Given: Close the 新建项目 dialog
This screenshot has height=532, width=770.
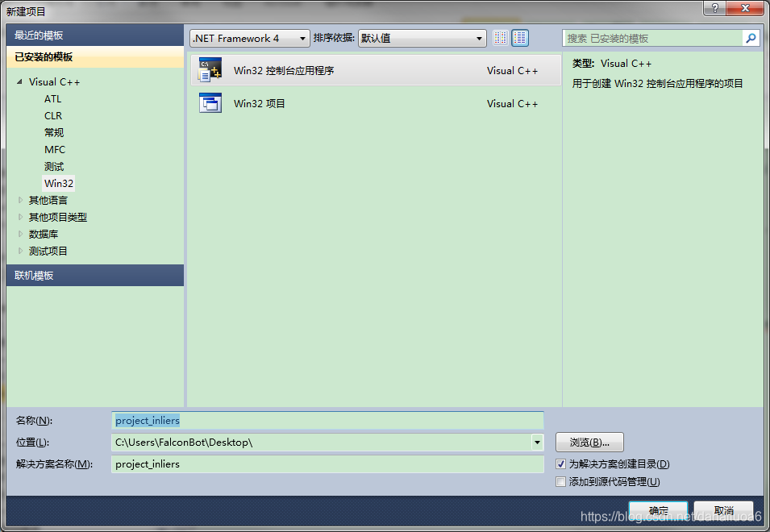Looking at the screenshot, I should (x=745, y=8).
